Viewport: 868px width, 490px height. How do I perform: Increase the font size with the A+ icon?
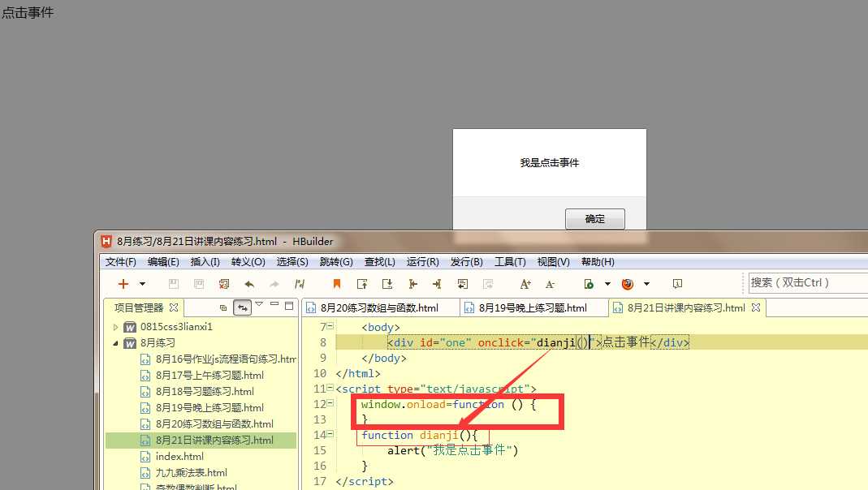(525, 284)
